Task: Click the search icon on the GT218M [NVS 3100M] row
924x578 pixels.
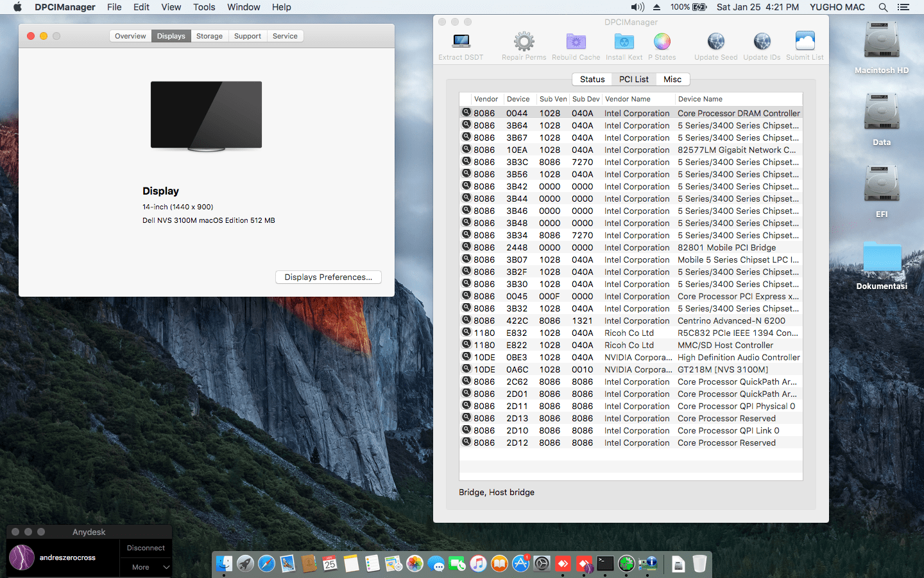Action: pyautogui.click(x=466, y=369)
